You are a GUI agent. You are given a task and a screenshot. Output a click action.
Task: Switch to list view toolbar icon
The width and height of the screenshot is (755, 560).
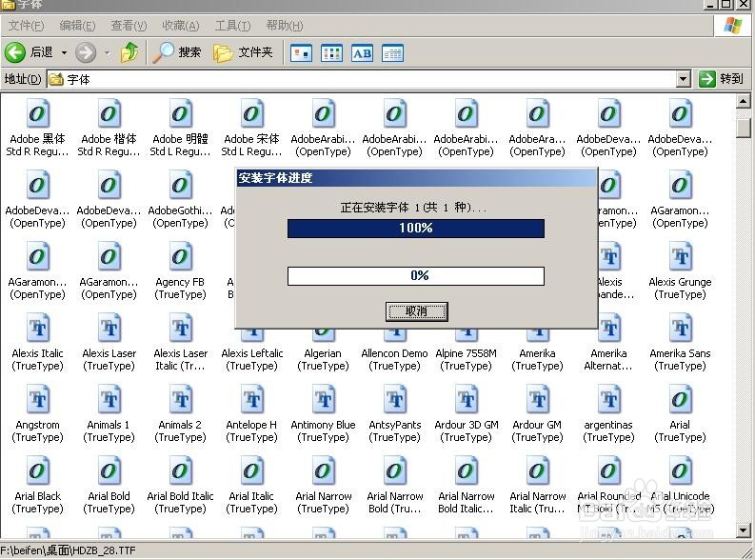pos(331,53)
